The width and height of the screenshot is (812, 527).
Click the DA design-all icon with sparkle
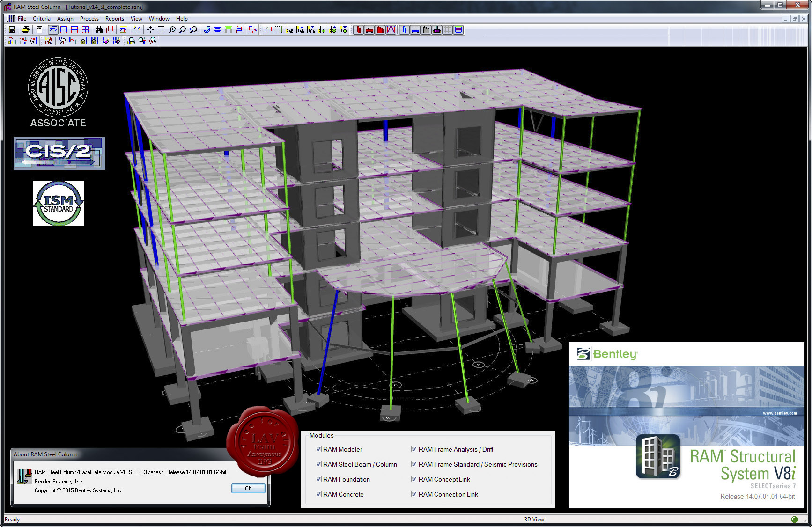(49, 41)
